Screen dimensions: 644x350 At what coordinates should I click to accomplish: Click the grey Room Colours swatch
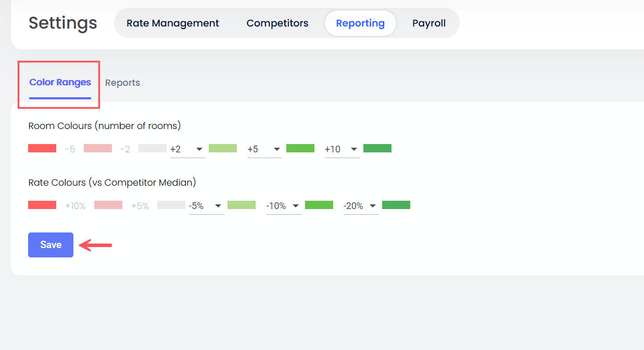pos(153,148)
